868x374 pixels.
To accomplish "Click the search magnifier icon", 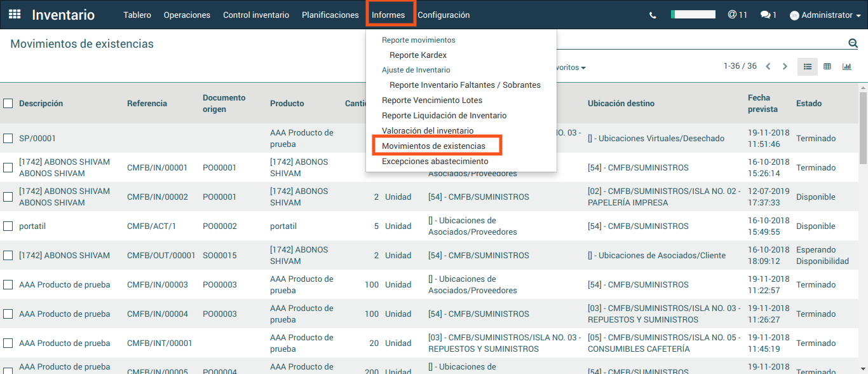I will [x=853, y=43].
